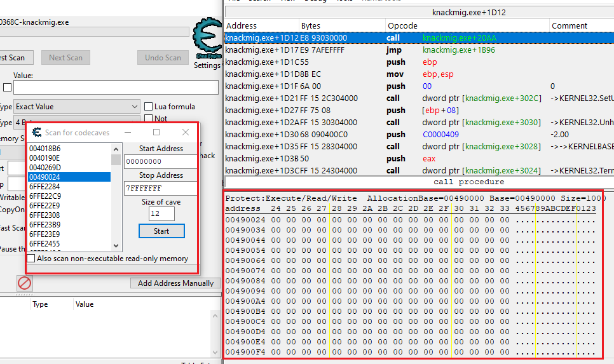This screenshot has height=364, width=614.
Task: Click the Address column header in disassembler
Action: [262, 25]
